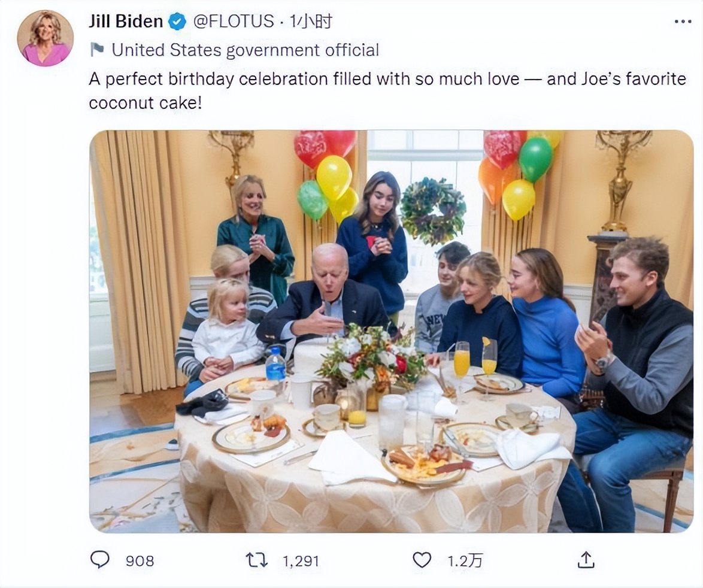Click the gray government flag icon

[97, 50]
